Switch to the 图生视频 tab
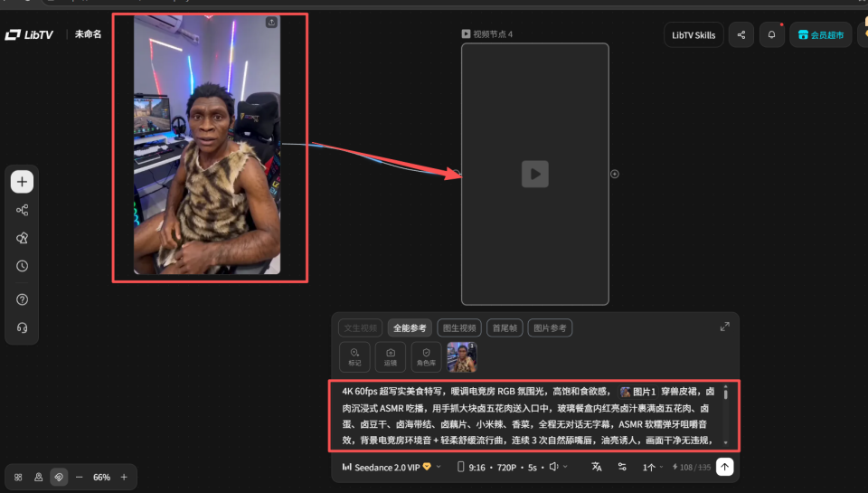Image resolution: width=868 pixels, height=493 pixels. pos(459,328)
